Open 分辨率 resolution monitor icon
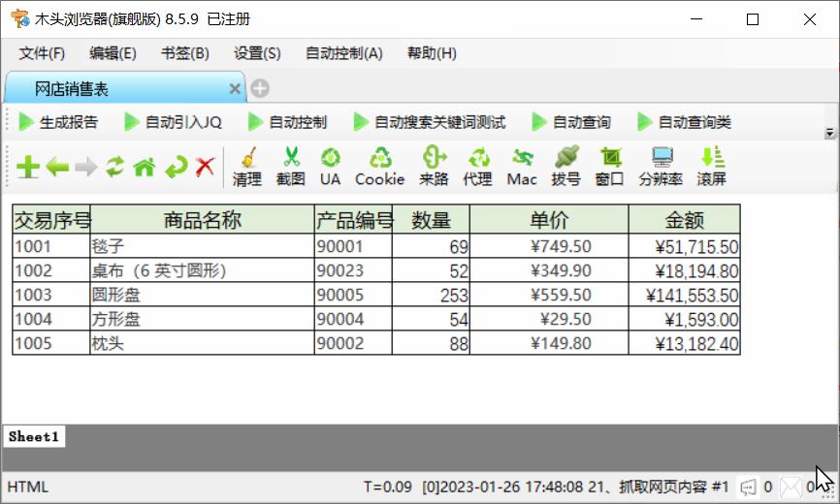 (x=662, y=167)
